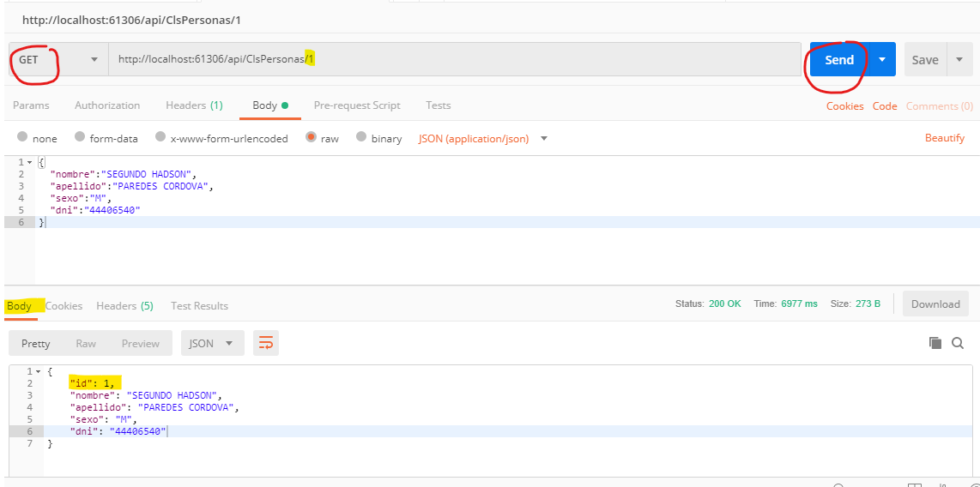Open the Save options dropdown arrow
Screen dimensions: 980x487
click(x=960, y=60)
